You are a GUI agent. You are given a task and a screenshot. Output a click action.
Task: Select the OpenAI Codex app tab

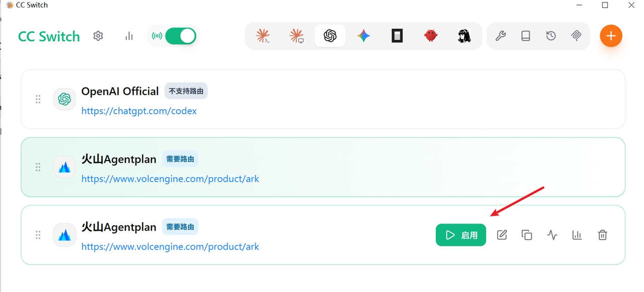(x=330, y=36)
